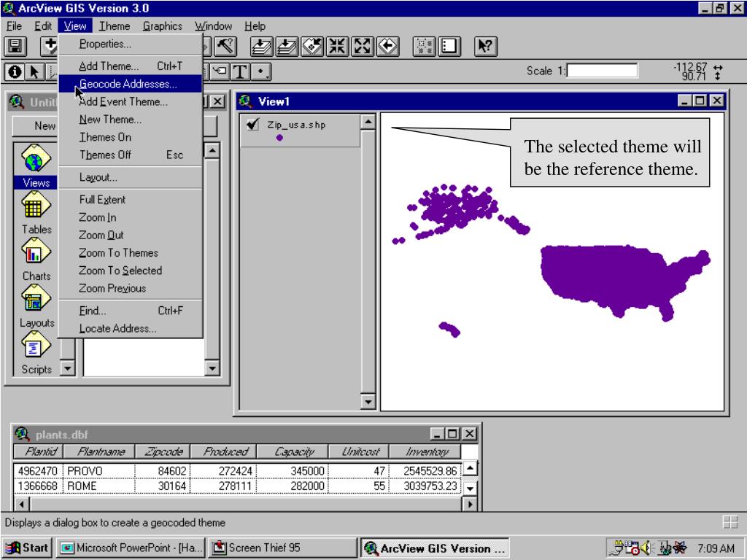The height and width of the screenshot is (560, 747).
Task: Choose Geocode Addresses from View menu
Action: point(130,84)
